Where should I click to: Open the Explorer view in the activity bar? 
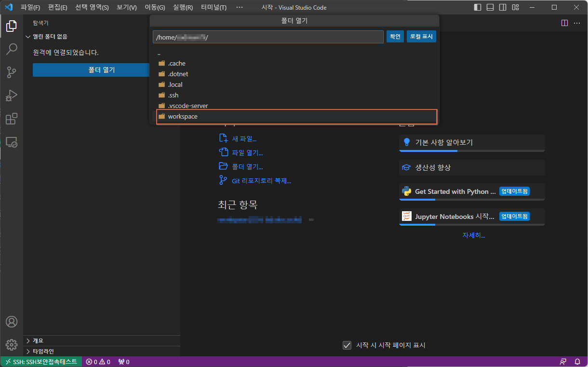click(12, 26)
